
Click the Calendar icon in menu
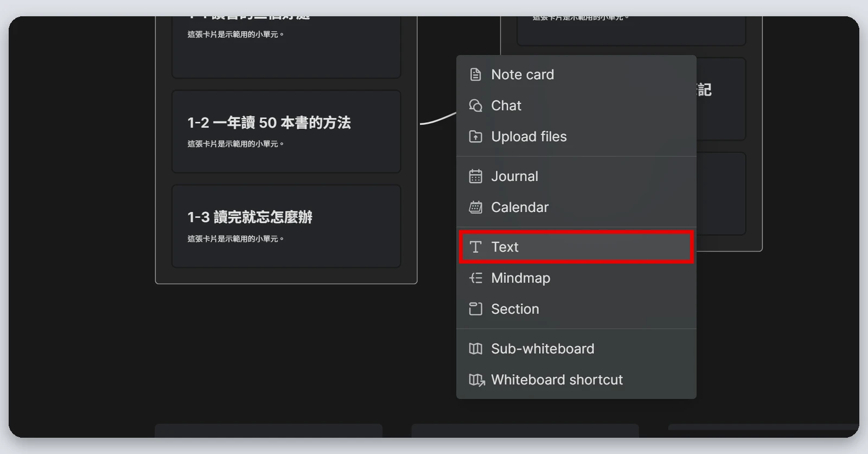click(475, 207)
